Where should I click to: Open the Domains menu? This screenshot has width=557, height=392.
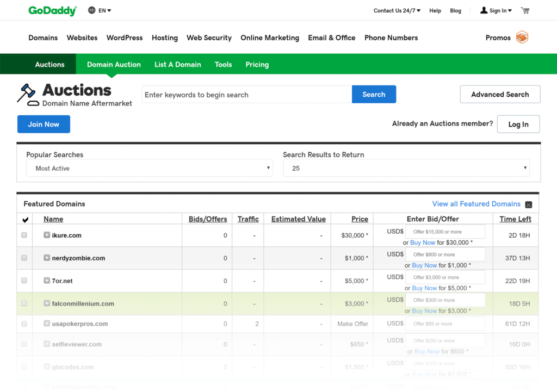43,38
